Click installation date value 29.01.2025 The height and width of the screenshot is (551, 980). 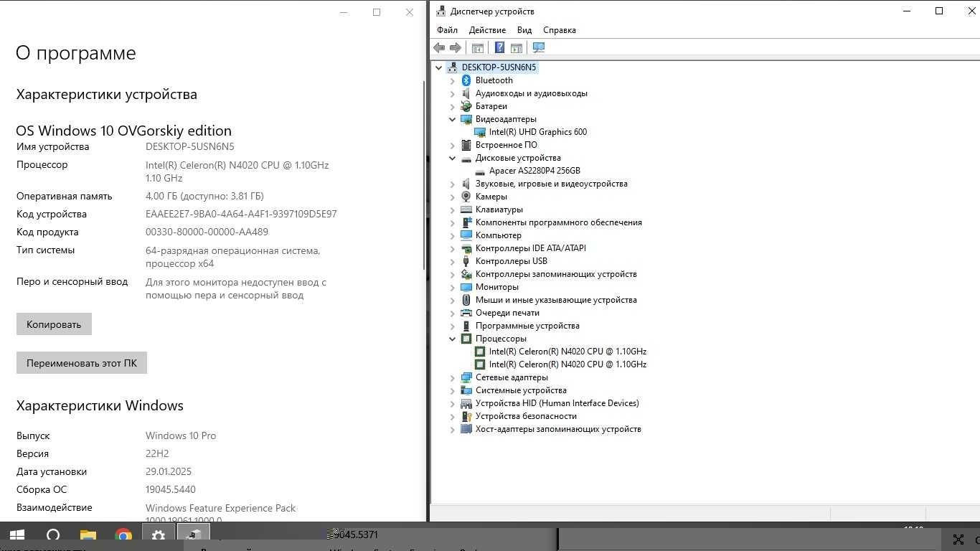[x=169, y=471]
